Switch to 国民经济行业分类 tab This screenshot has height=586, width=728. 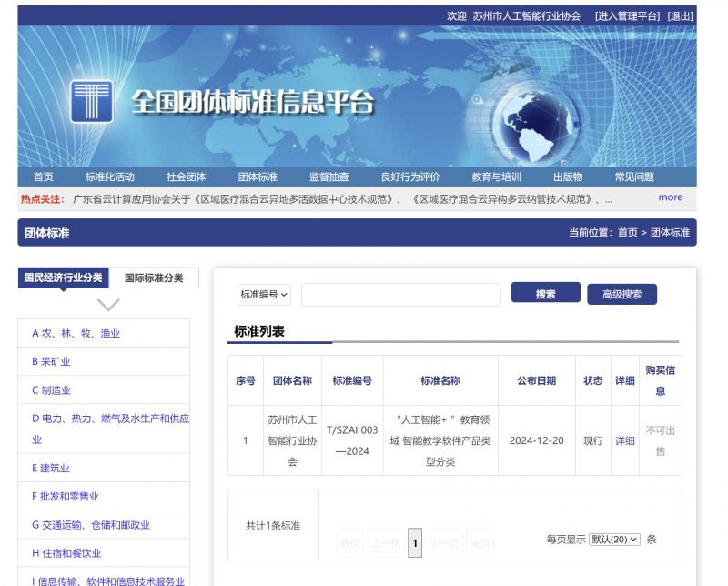pos(63,278)
